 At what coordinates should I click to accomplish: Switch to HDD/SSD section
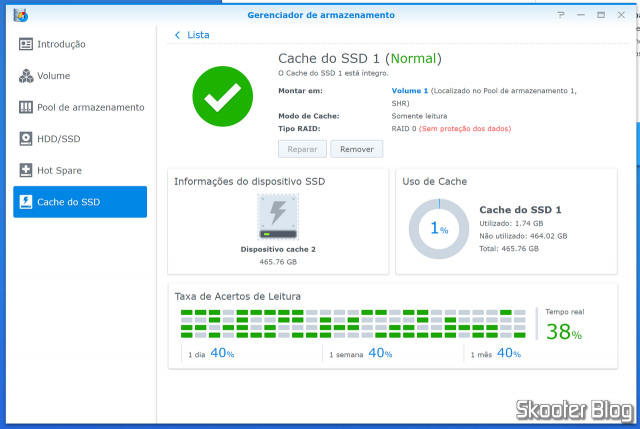[80, 139]
